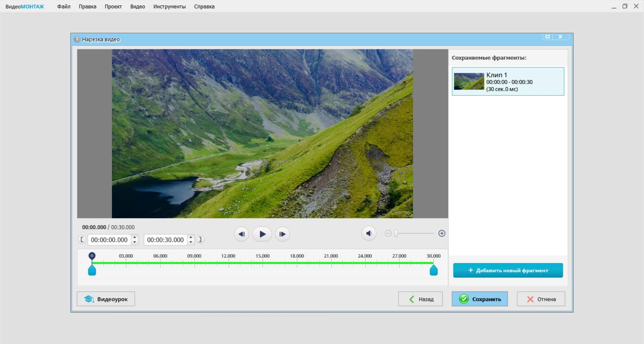Step back one frame
The height and width of the screenshot is (344, 644).
click(x=241, y=234)
